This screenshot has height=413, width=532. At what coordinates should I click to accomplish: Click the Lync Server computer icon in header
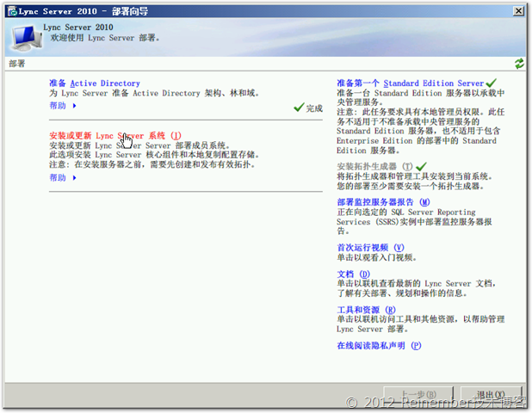pyautogui.click(x=26, y=38)
